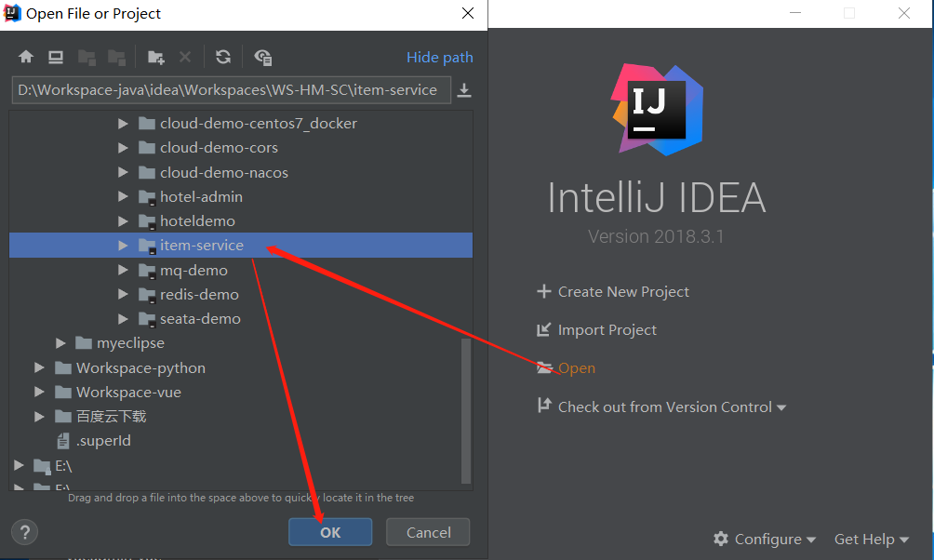This screenshot has height=560, width=934.
Task: Refresh the file tree
Action: (x=223, y=57)
